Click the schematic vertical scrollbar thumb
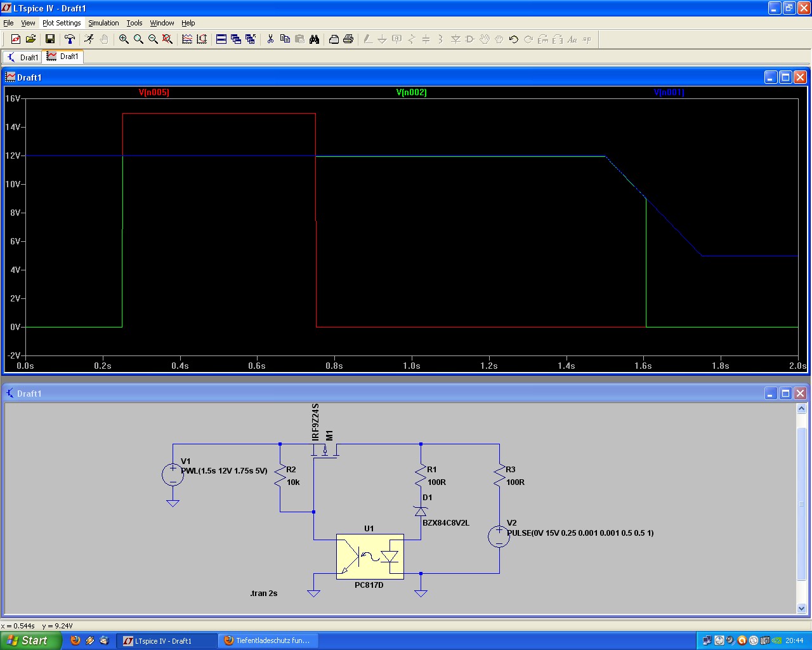The height and width of the screenshot is (650, 812). 801,504
